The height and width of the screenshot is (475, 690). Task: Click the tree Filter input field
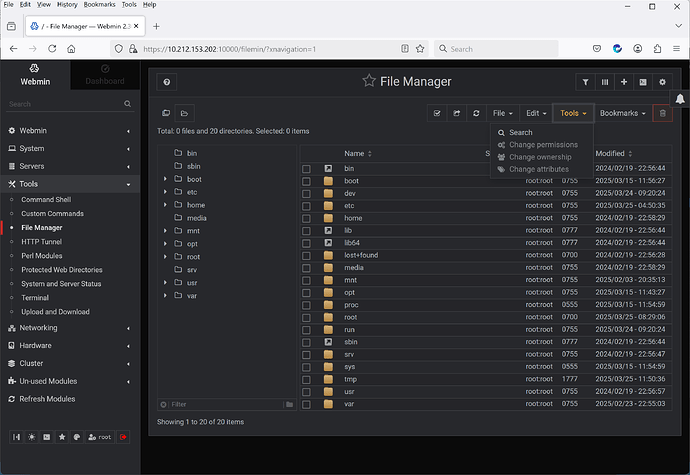click(x=226, y=404)
